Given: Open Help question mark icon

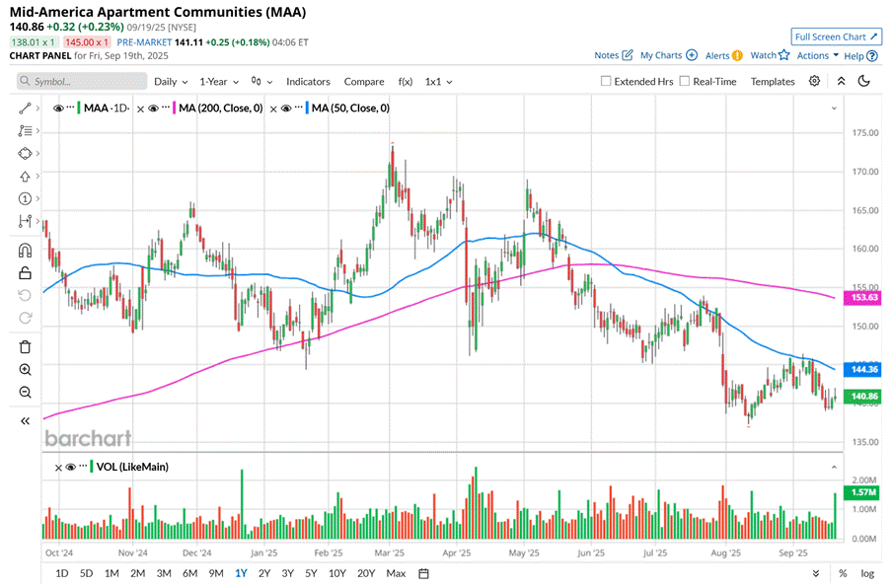Looking at the screenshot, I should pyautogui.click(x=872, y=55).
